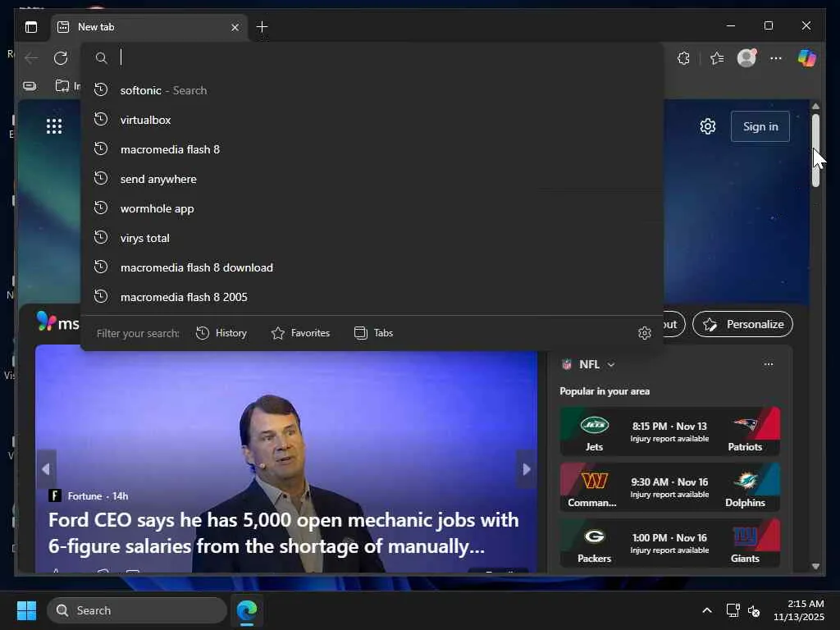Screen dimensions: 840x630
Task: Open the tab actions menu icon
Action: [31, 27]
